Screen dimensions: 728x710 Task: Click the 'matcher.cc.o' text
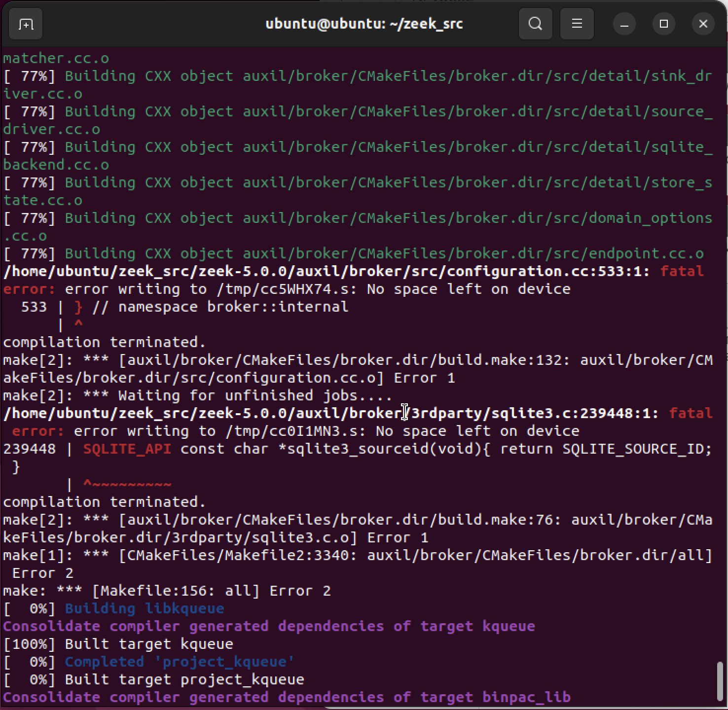pyautogui.click(x=56, y=58)
